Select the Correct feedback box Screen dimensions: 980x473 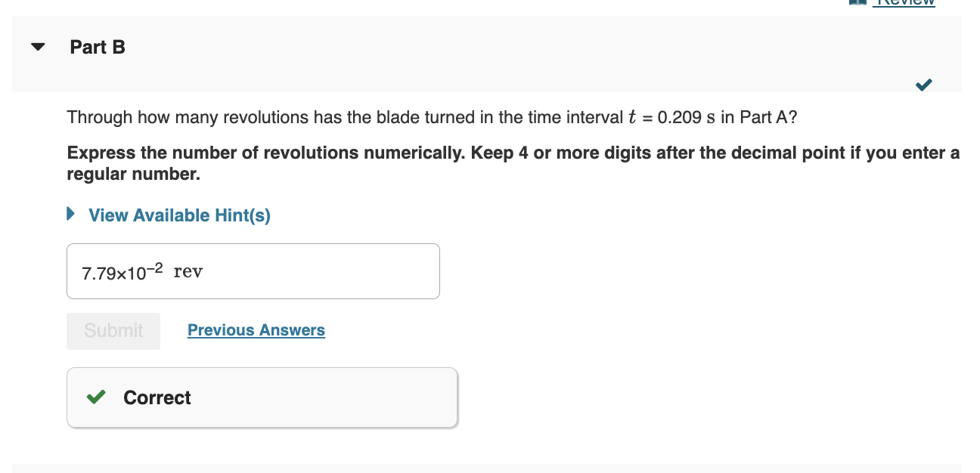[x=262, y=397]
